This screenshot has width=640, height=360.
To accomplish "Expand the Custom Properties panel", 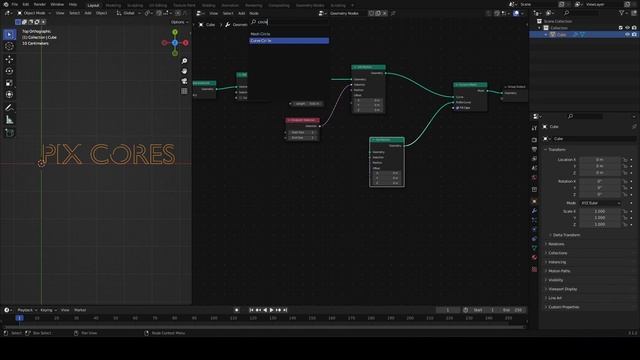I will click(563, 307).
